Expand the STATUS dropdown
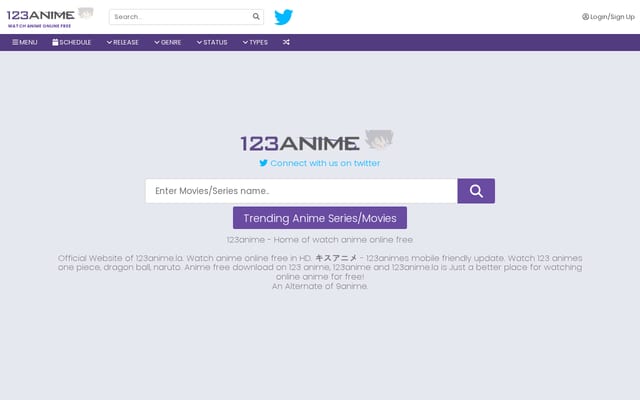The height and width of the screenshot is (400, 640). point(212,42)
